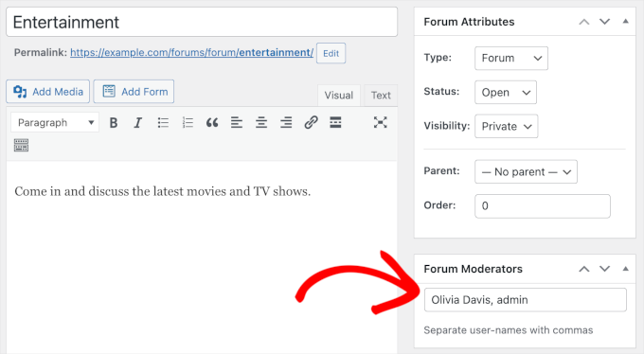Click the Forum Moderators names field
The height and width of the screenshot is (354, 644).
tap(526, 300)
